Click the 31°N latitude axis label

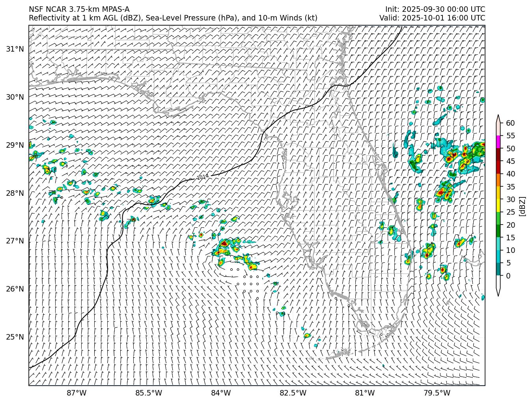tap(15, 49)
